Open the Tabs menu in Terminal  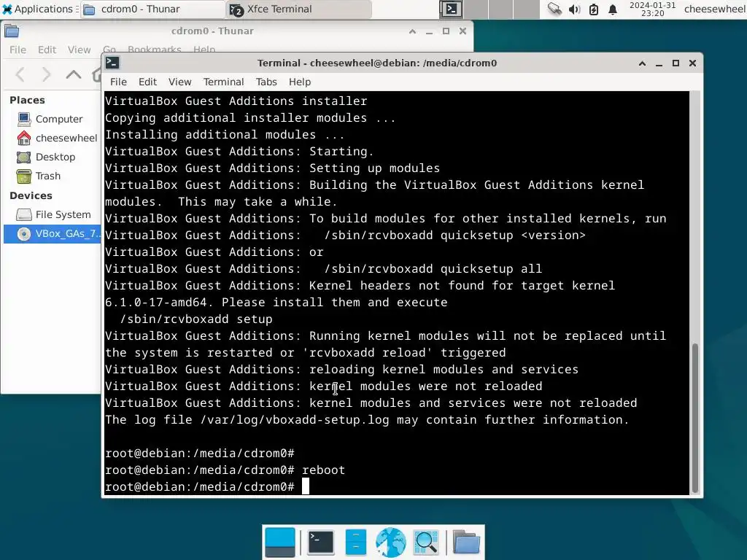[x=266, y=82]
